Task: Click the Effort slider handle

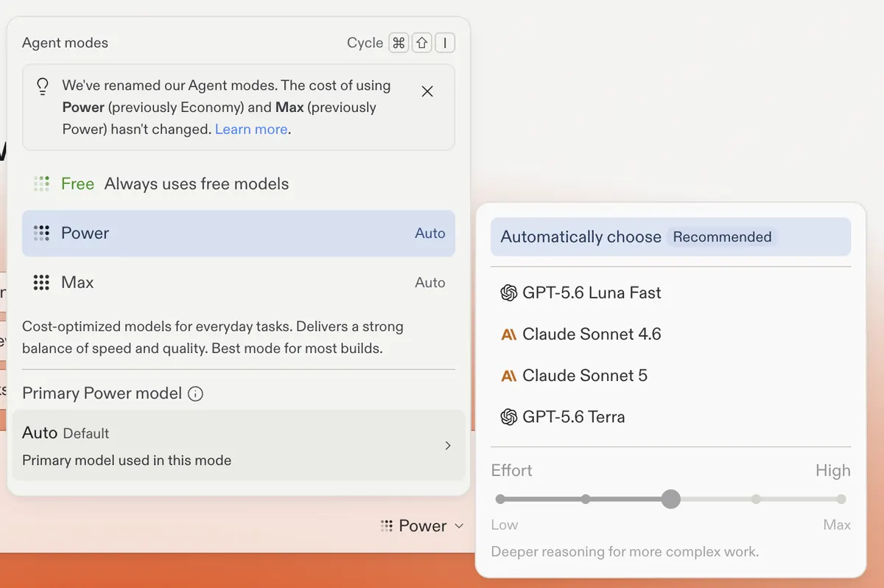Action: 670,499
